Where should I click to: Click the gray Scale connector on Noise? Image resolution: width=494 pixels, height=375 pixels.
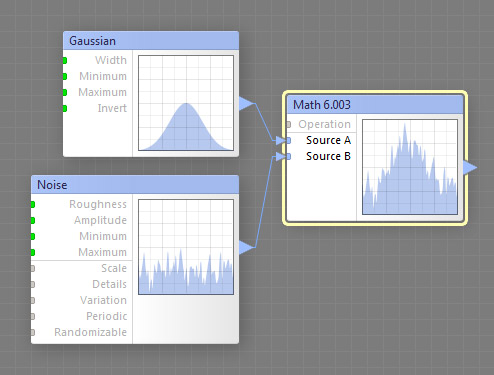33,268
